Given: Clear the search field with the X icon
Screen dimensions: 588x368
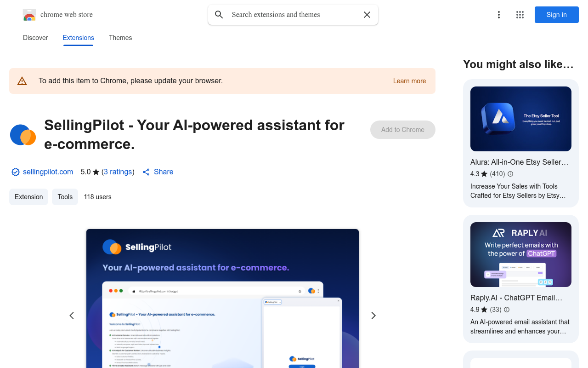Looking at the screenshot, I should (367, 15).
